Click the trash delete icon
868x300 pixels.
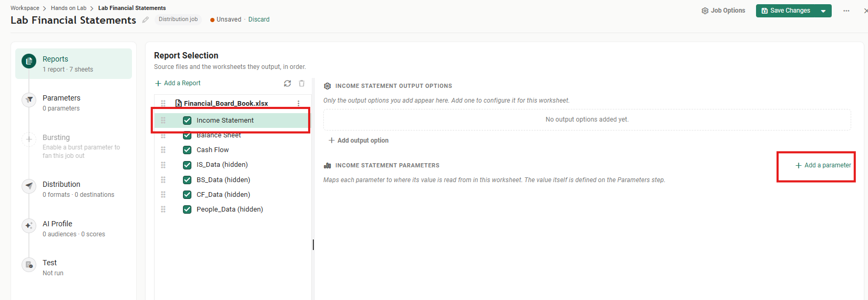(x=302, y=83)
